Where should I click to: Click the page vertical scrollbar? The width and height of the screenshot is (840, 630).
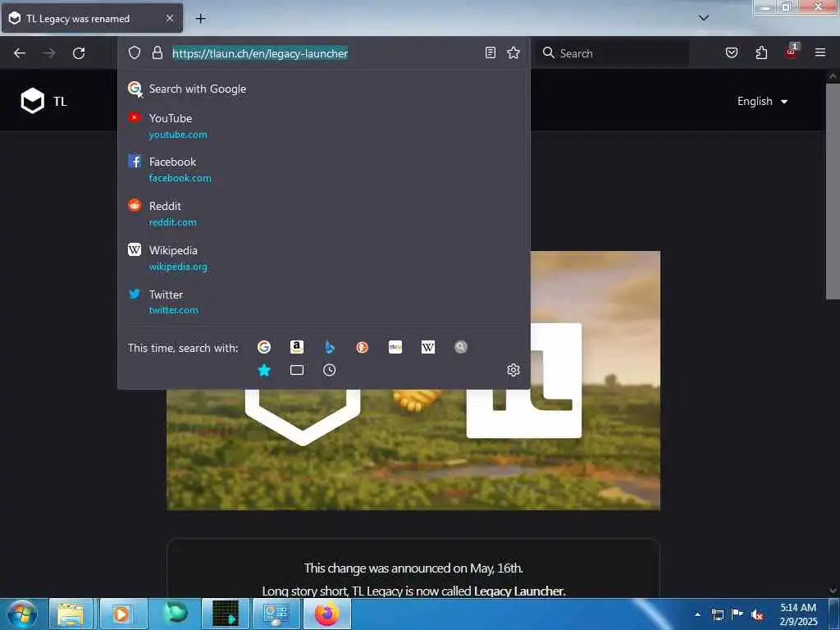[x=832, y=191]
